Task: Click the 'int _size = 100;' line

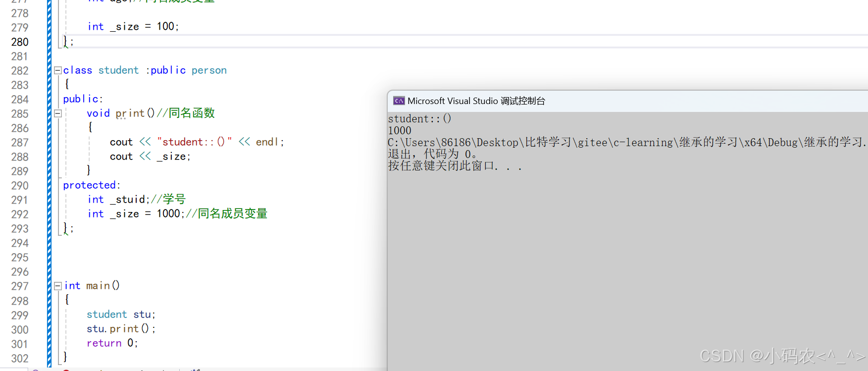Action: [x=133, y=27]
